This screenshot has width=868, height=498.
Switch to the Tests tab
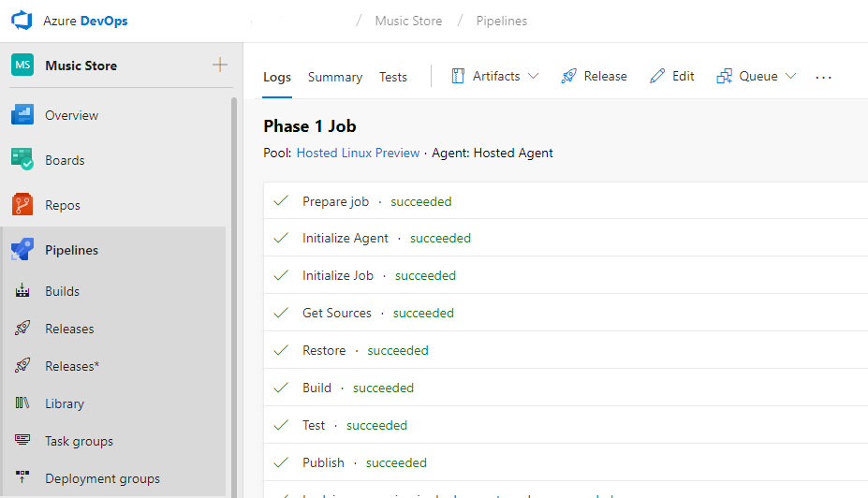[393, 78]
